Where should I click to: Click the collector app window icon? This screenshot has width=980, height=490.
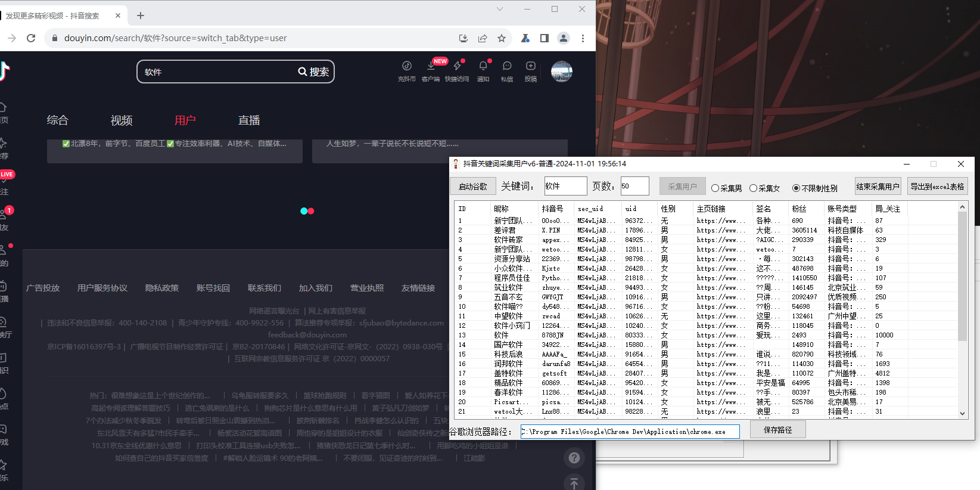coord(456,164)
